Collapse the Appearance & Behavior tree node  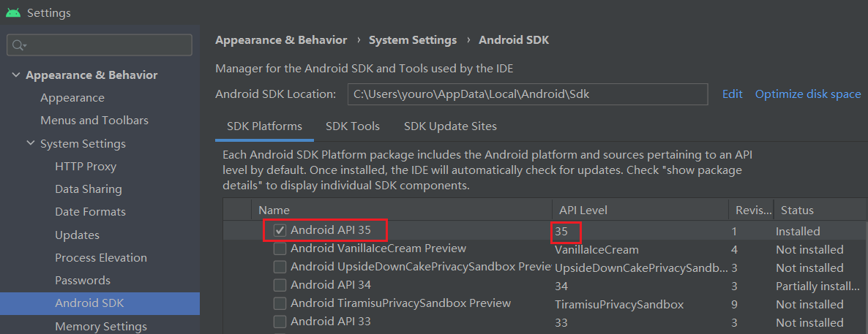tap(15, 75)
